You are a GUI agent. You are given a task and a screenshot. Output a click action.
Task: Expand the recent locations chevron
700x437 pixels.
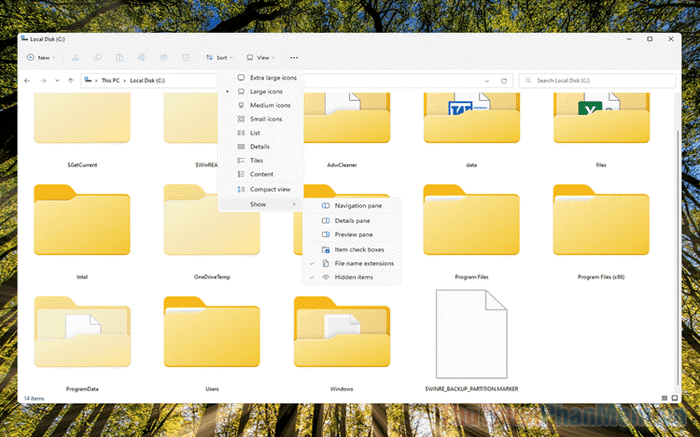[x=56, y=80]
